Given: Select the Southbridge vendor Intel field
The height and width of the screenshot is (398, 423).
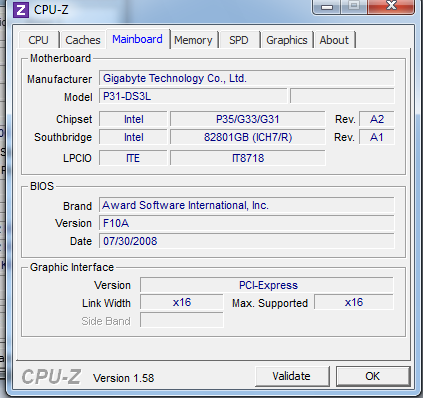Looking at the screenshot, I should 133,137.
